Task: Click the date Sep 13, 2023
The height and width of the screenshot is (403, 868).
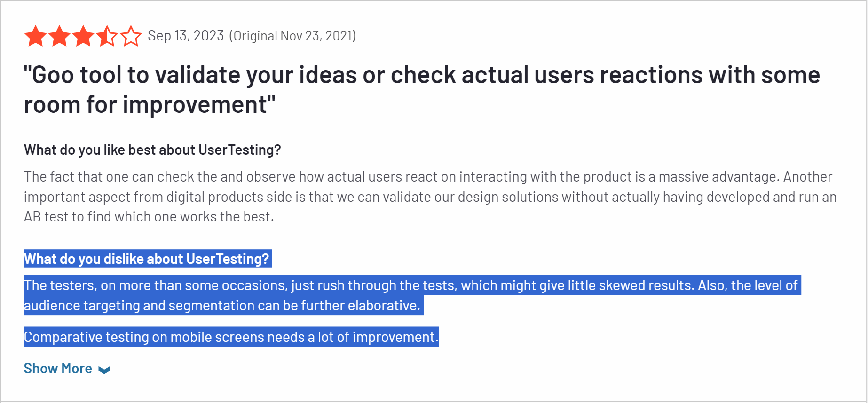Action: coord(186,35)
